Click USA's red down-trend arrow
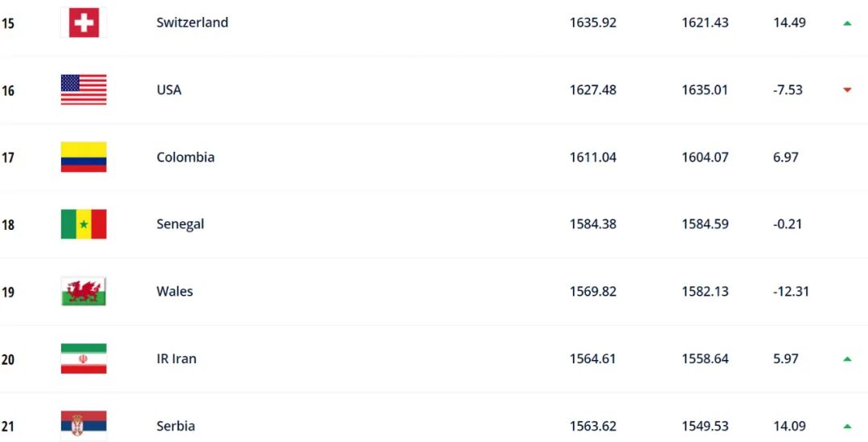This screenshot has height=442, width=868. [847, 90]
